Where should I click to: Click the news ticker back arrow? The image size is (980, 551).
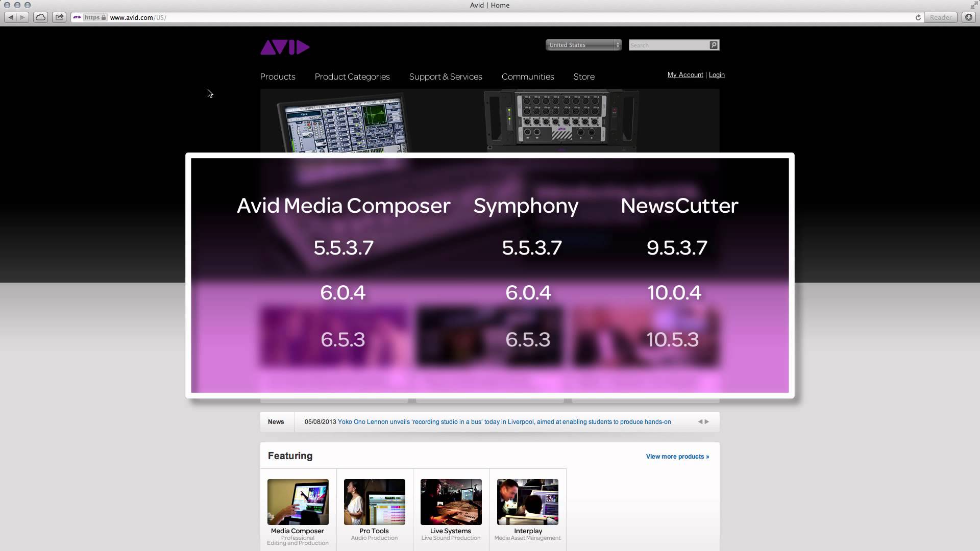pyautogui.click(x=700, y=421)
